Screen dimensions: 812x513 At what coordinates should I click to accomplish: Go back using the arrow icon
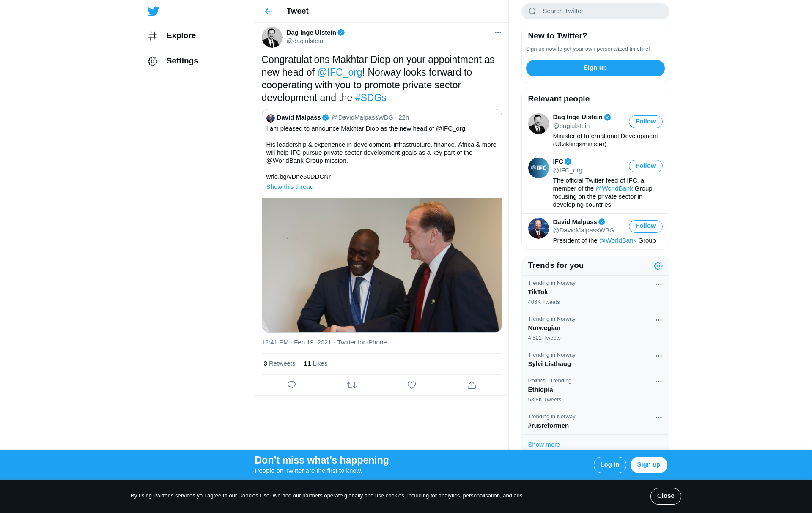click(x=268, y=11)
